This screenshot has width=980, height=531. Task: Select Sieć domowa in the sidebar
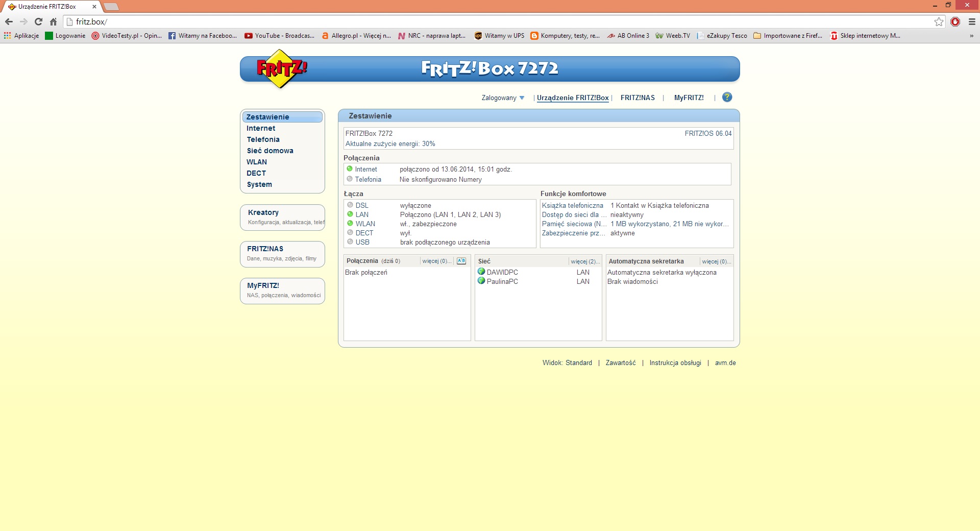[270, 151]
